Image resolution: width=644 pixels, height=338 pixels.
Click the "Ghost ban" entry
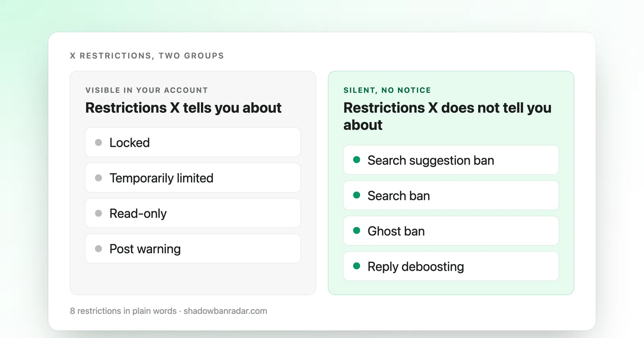point(451,231)
